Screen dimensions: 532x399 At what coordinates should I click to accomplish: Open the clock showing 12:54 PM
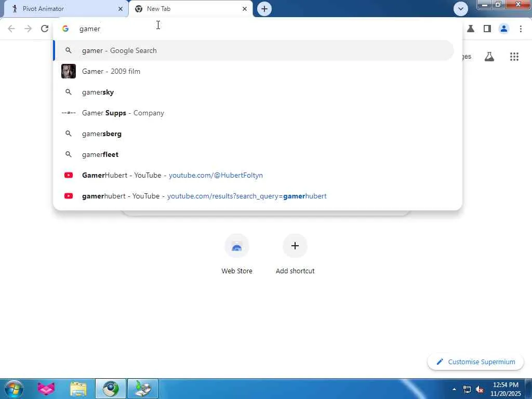click(x=506, y=389)
